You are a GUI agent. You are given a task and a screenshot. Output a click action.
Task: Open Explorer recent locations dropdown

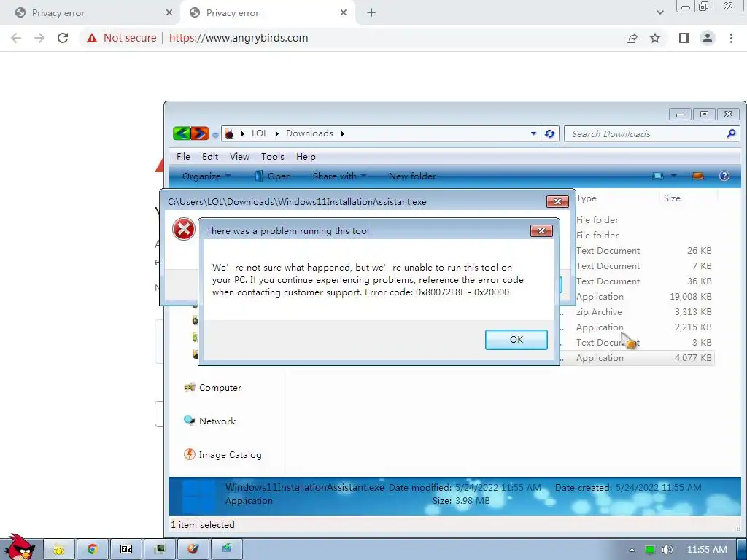(215, 135)
